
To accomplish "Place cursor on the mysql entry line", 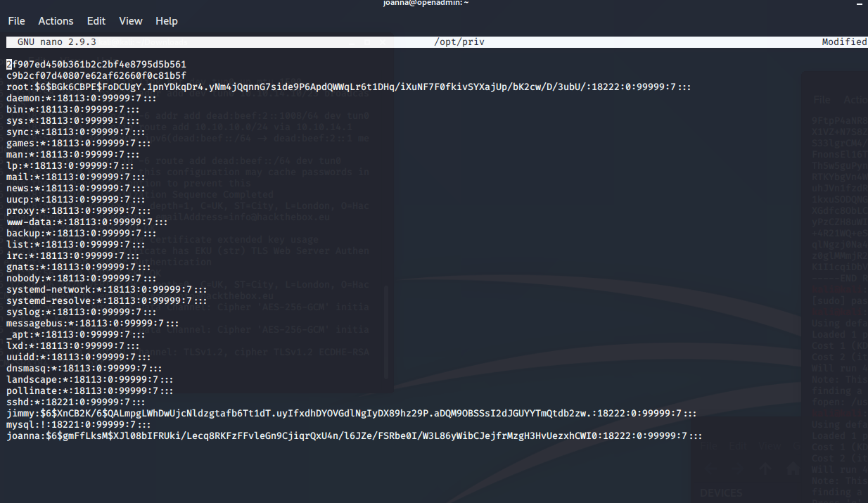I will tap(78, 425).
